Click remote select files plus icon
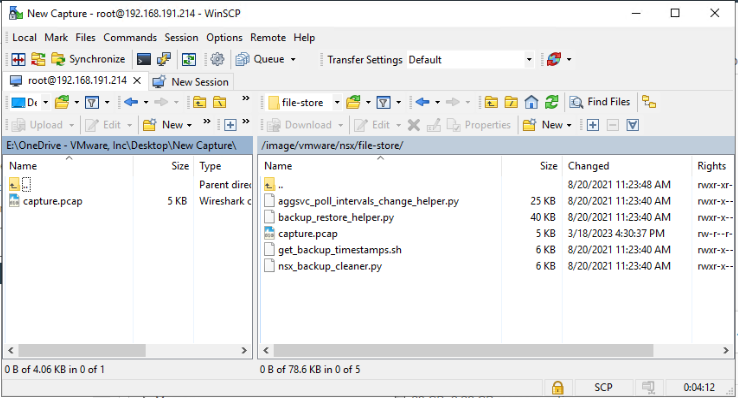Image resolution: width=738 pixels, height=398 pixels. [593, 125]
